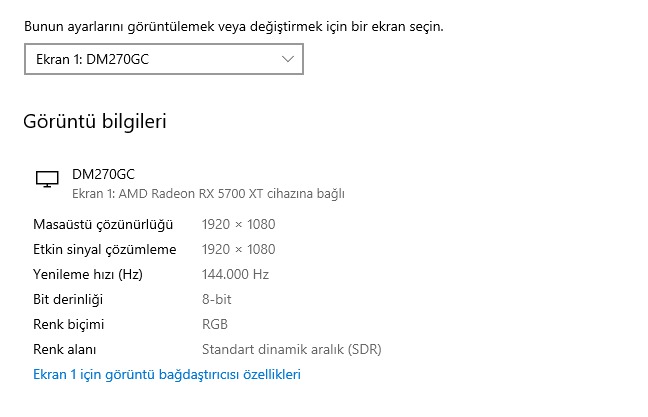Click the instruction text above the display dropdown
This screenshot has height=417, width=648.
click(233, 26)
